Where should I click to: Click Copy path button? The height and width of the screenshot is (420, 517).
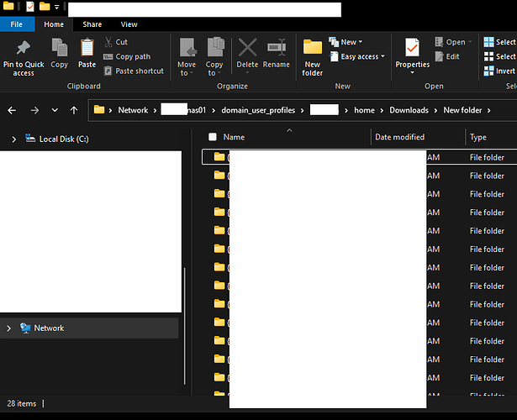[133, 56]
